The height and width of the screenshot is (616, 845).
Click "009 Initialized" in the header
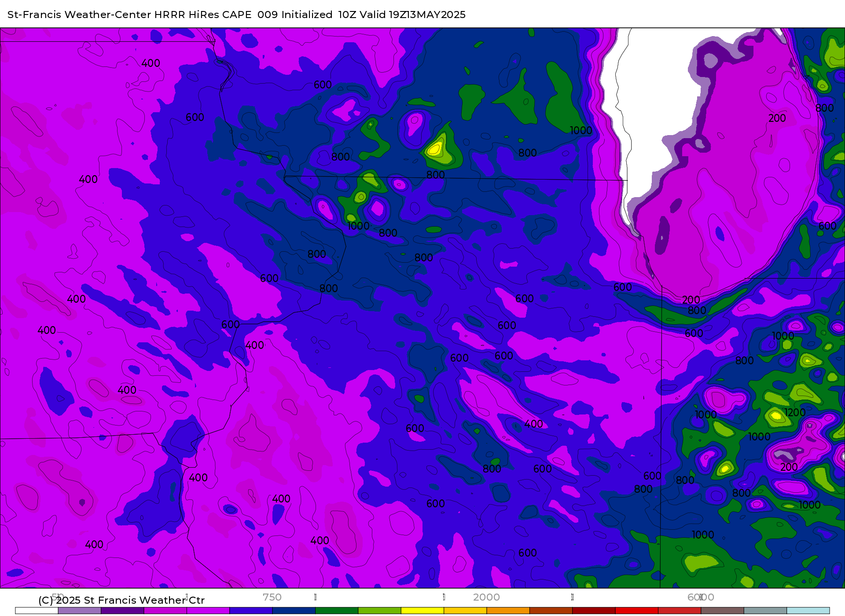tap(295, 15)
